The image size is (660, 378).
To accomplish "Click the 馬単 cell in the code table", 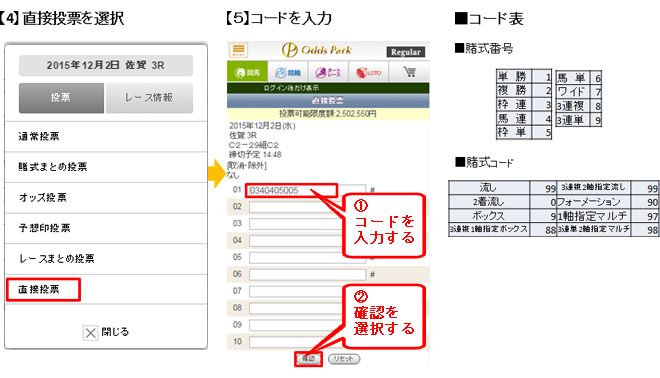I will (x=572, y=77).
